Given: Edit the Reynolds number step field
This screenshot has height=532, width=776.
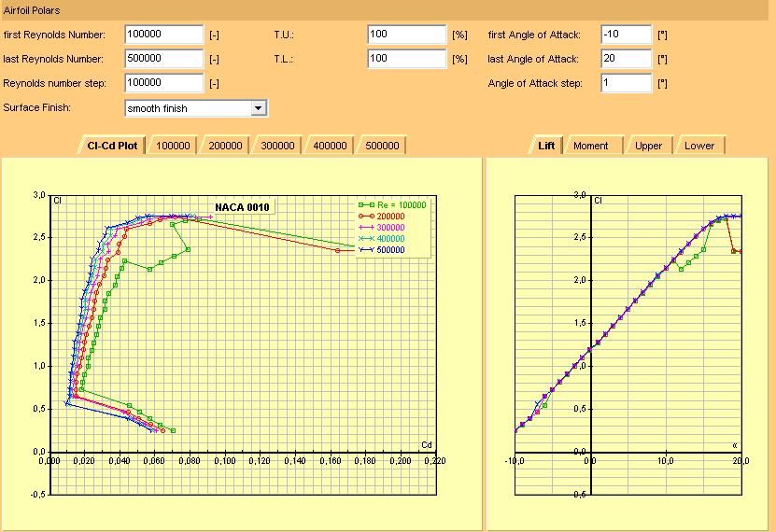Looking at the screenshot, I should tap(163, 83).
